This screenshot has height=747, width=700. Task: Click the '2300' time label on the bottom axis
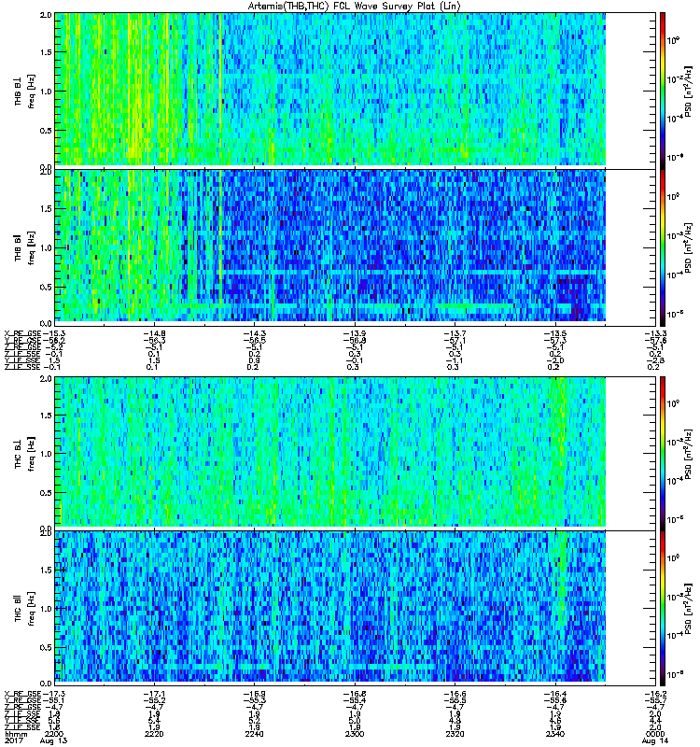click(355, 734)
